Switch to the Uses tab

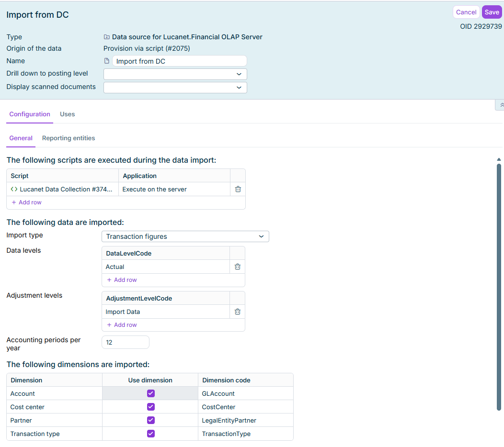[67, 114]
